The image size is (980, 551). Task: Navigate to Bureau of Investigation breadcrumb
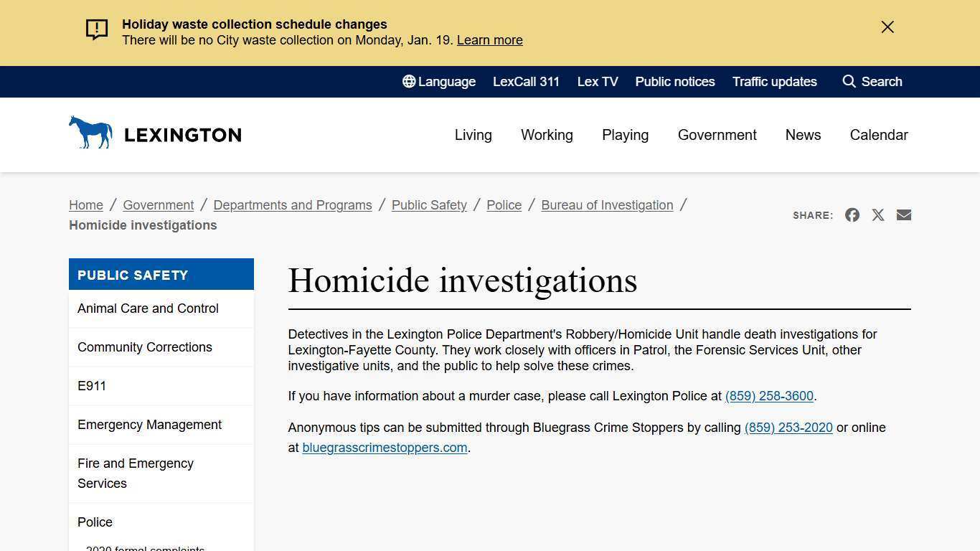[x=607, y=205]
